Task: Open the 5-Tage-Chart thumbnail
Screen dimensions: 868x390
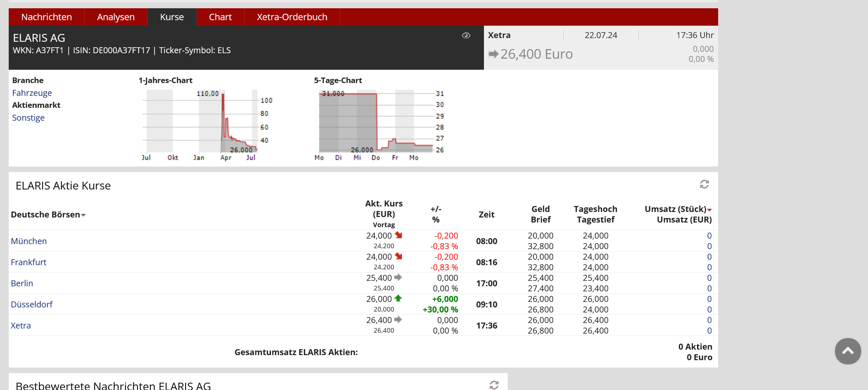Action: click(x=379, y=124)
